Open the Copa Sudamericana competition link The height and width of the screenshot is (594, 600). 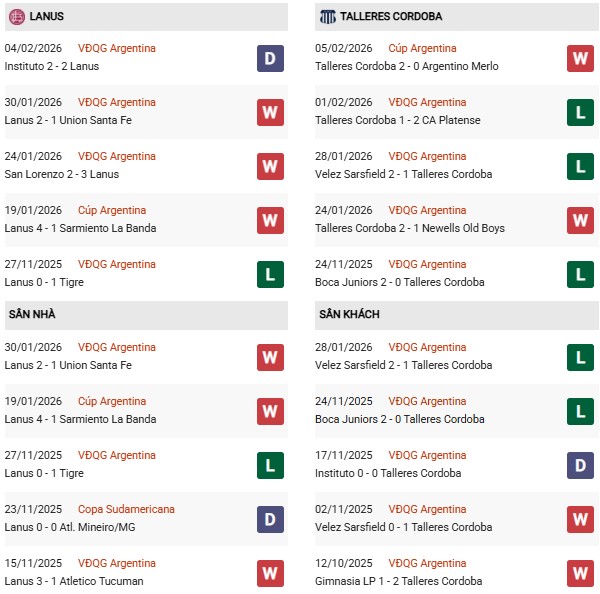pos(126,509)
